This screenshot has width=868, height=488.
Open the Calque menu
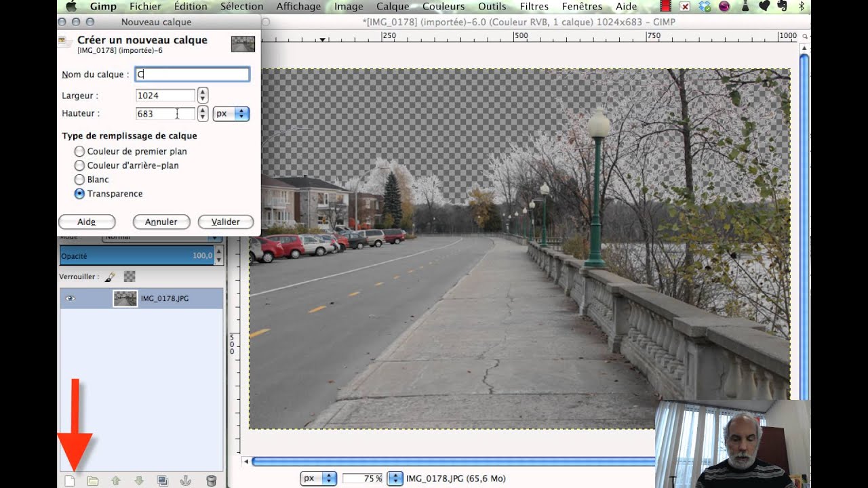point(393,7)
